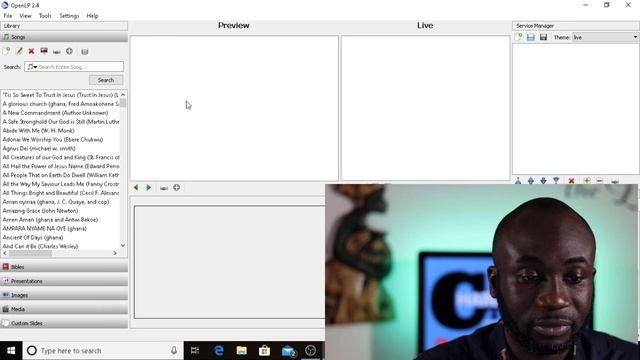This screenshot has width=640, height=360.
Task: Click next slide green arrow in Preview
Action: point(149,188)
